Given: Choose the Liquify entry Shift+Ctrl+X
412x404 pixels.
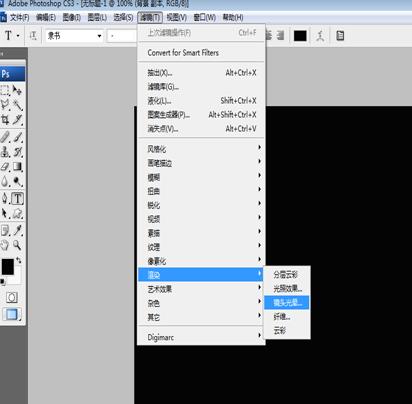Looking at the screenshot, I should point(201,101).
